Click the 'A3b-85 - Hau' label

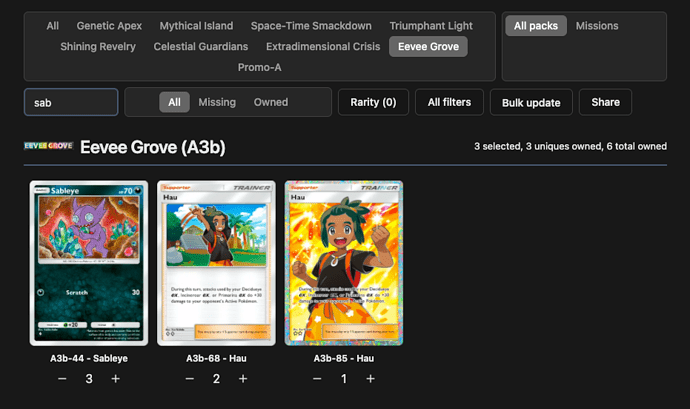coord(344,358)
